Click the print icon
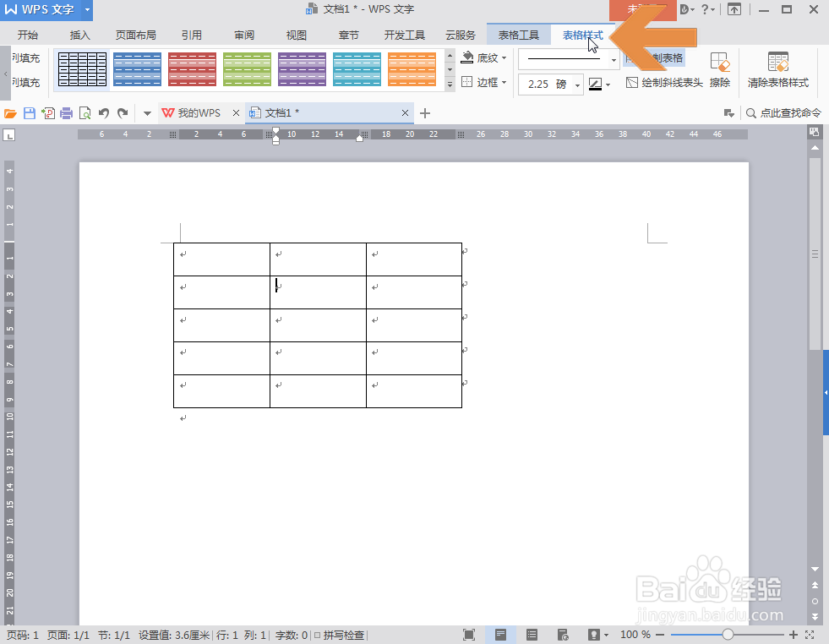The height and width of the screenshot is (644, 829). pos(66,113)
